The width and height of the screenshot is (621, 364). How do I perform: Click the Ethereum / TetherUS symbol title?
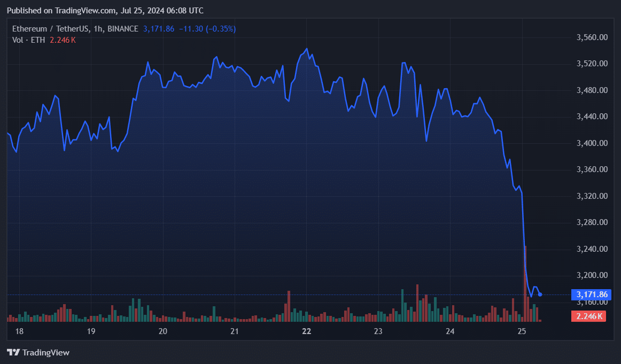click(x=50, y=29)
